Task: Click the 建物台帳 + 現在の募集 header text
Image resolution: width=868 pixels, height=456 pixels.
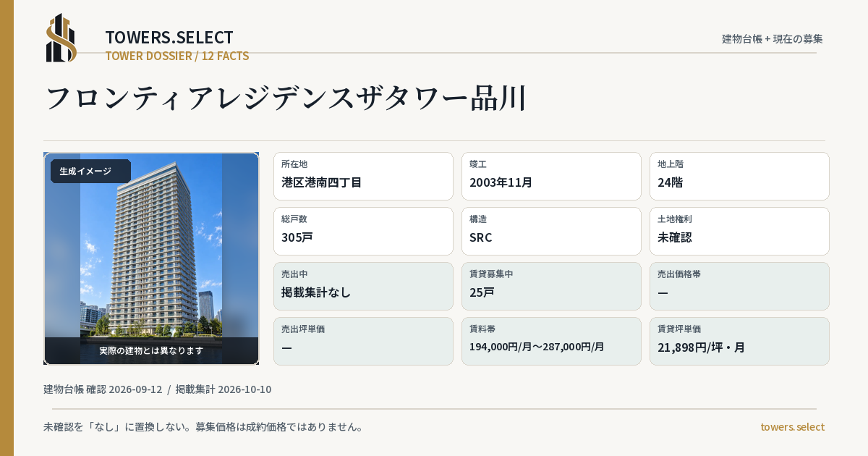Action: pyautogui.click(x=773, y=39)
